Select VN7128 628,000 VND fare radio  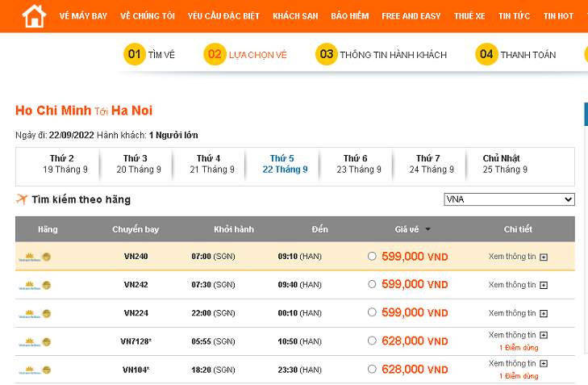372,341
